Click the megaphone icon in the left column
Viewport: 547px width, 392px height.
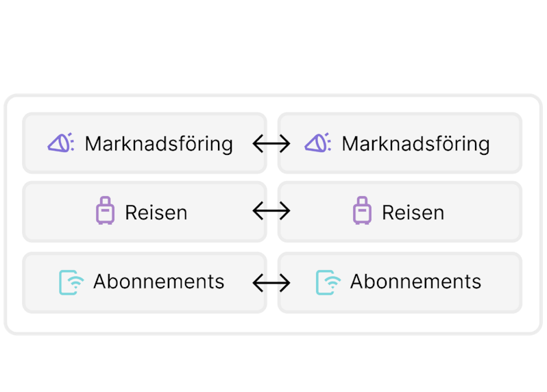point(61,143)
